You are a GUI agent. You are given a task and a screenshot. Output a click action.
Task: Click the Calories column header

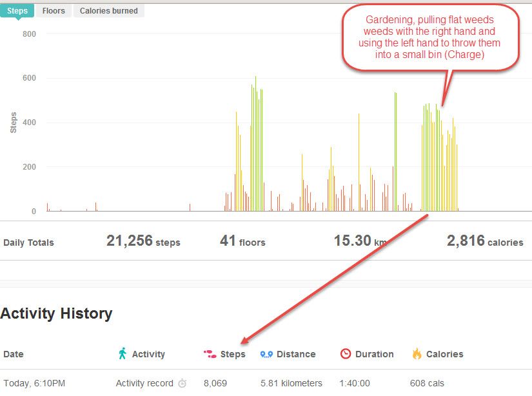[445, 354]
